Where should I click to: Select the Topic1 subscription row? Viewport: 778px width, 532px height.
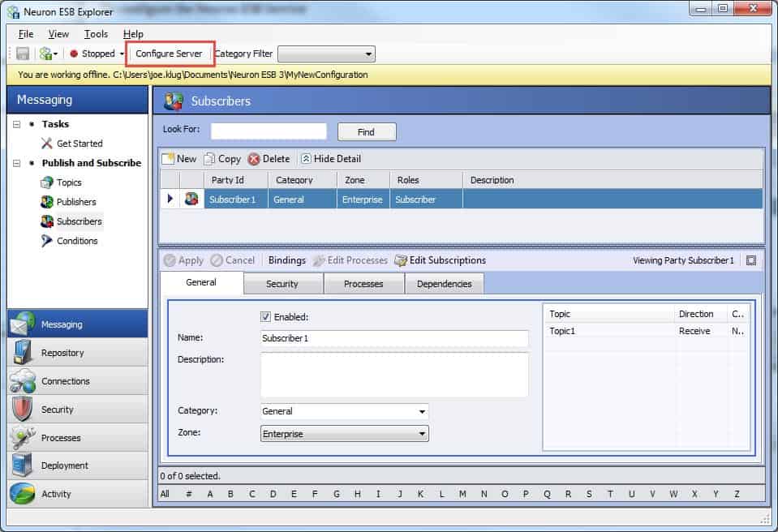click(646, 331)
